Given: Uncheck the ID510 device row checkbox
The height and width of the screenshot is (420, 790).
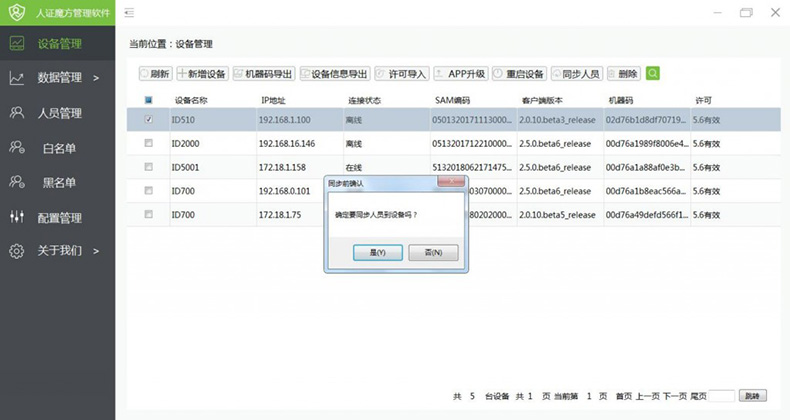Looking at the screenshot, I should [x=149, y=120].
